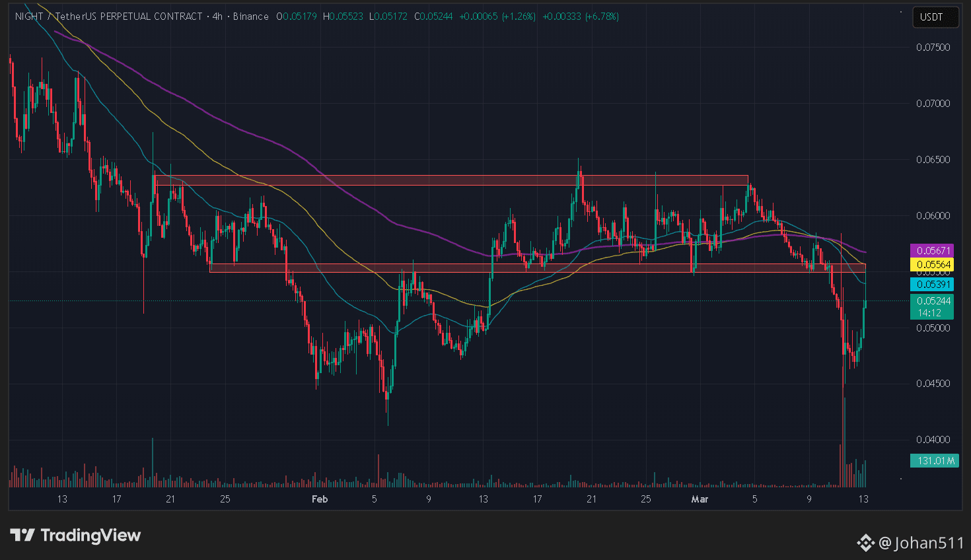Screen dimensions: 971x560
Task: Click the 0.04000 price axis label
Action: pyautogui.click(x=933, y=440)
